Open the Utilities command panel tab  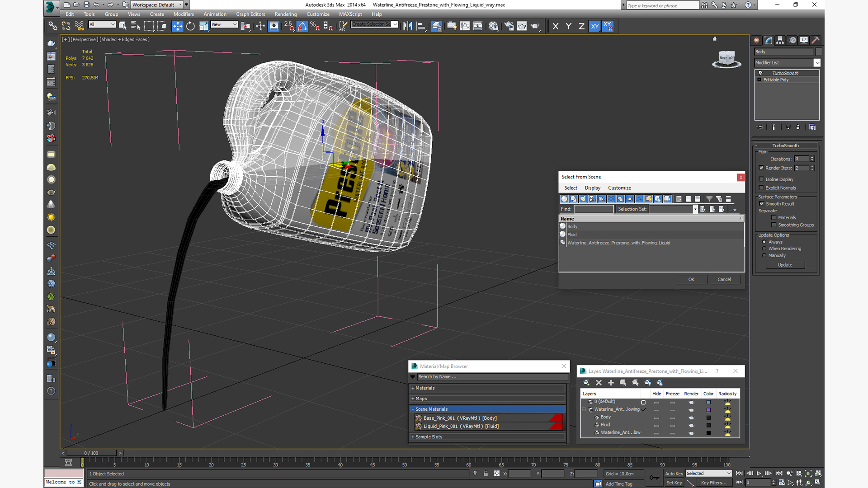pos(816,40)
